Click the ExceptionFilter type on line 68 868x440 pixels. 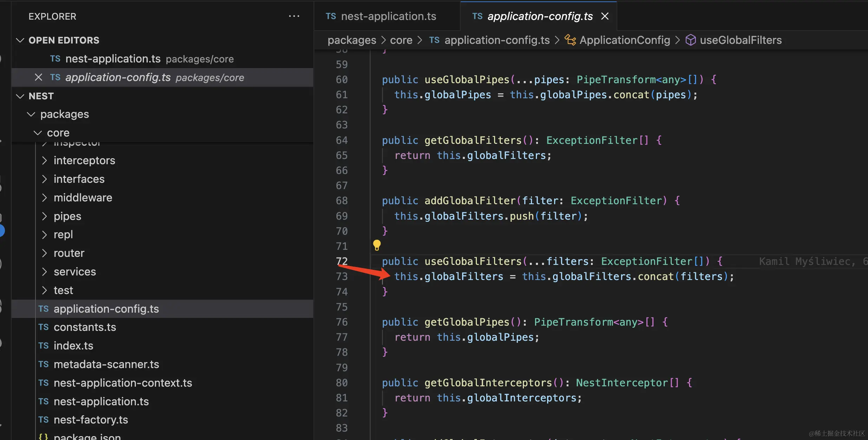pyautogui.click(x=616, y=201)
